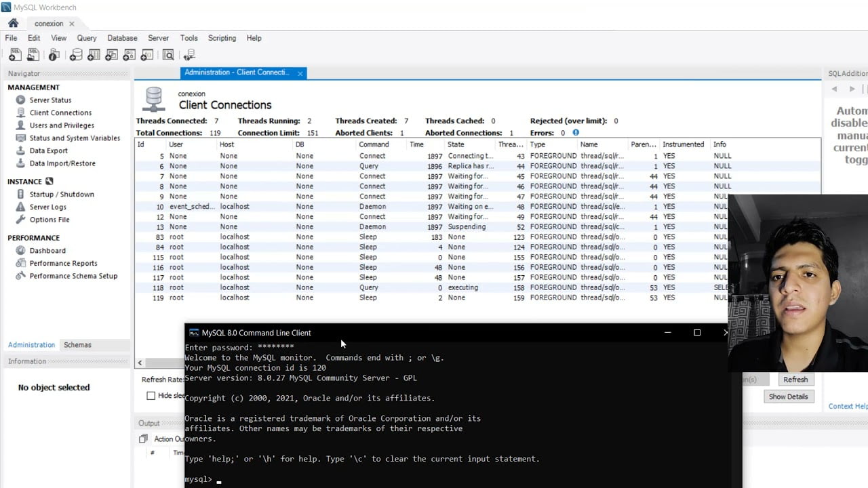Select connection row with Id 5
Screen dimensions: 868x488
click(x=477, y=156)
